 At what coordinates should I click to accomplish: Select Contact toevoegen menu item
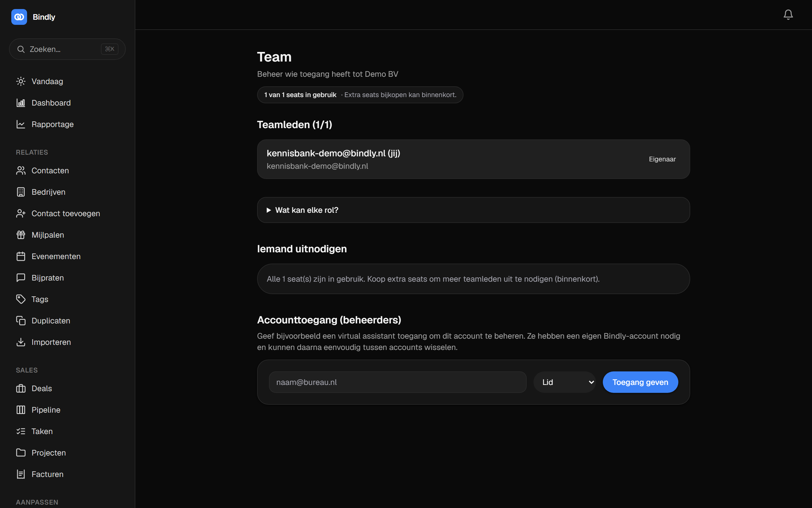point(67,214)
